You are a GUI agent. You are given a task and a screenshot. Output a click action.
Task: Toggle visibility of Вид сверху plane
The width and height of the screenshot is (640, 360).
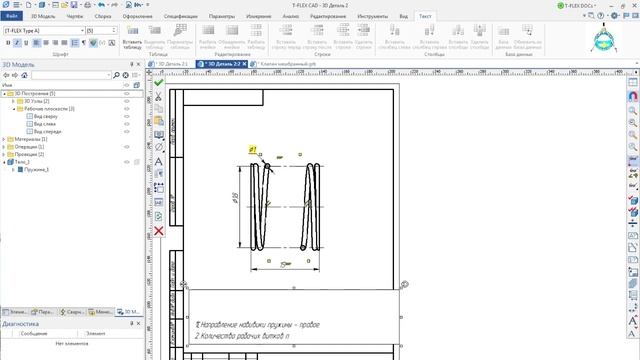point(127,116)
